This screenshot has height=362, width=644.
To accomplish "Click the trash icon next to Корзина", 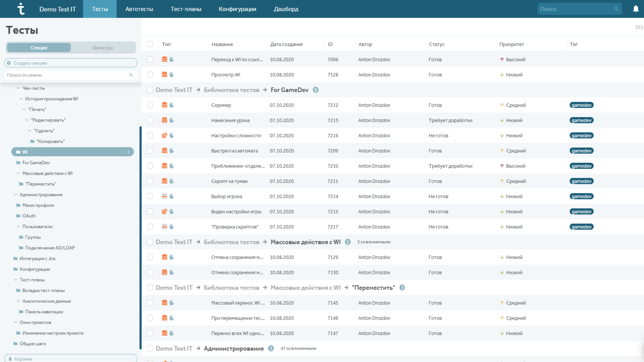I will [10, 359].
